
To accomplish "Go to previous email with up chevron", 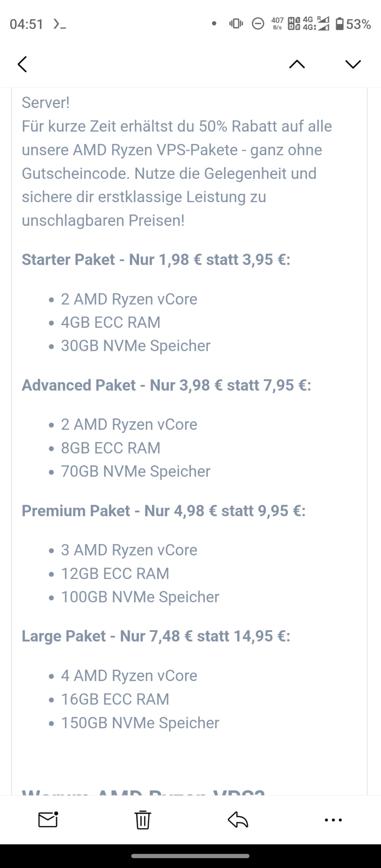I will tap(297, 64).
